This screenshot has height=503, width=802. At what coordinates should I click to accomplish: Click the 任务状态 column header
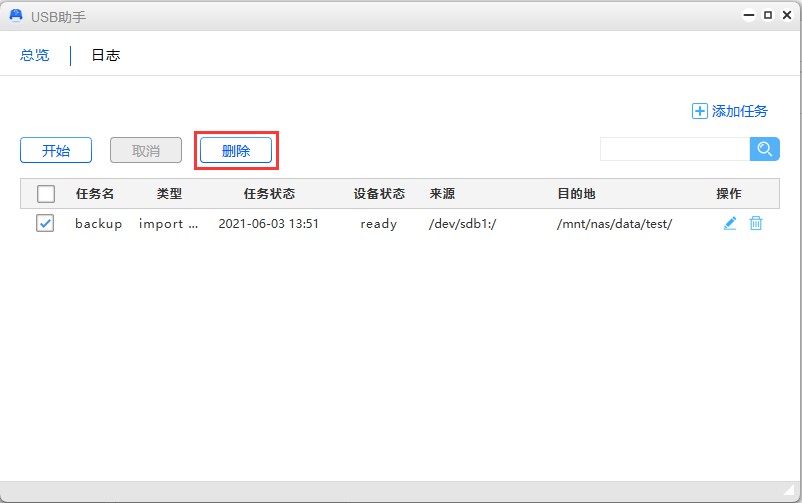coord(269,194)
